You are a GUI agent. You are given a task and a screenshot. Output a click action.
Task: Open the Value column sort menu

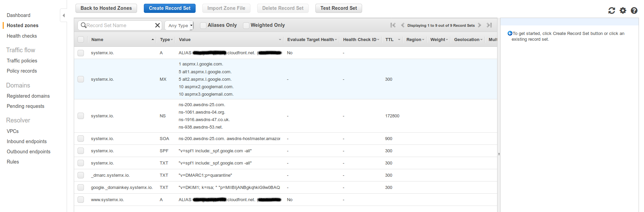280,40
